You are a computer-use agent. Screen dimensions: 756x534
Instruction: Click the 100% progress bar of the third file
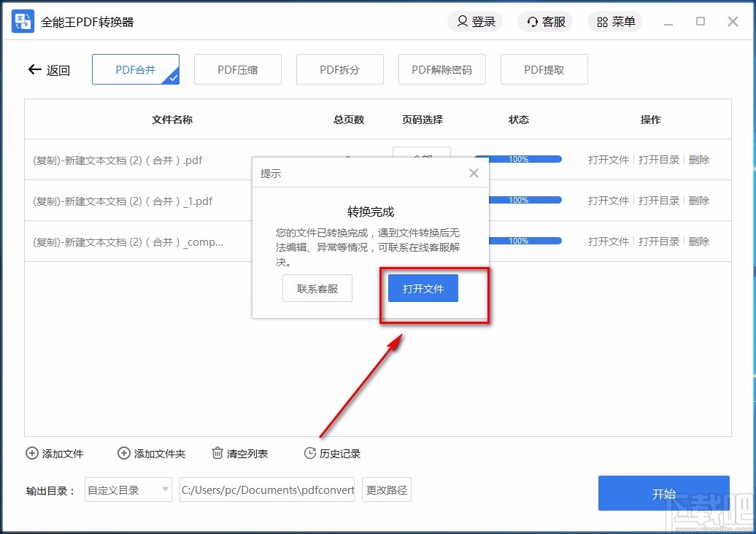(527, 240)
